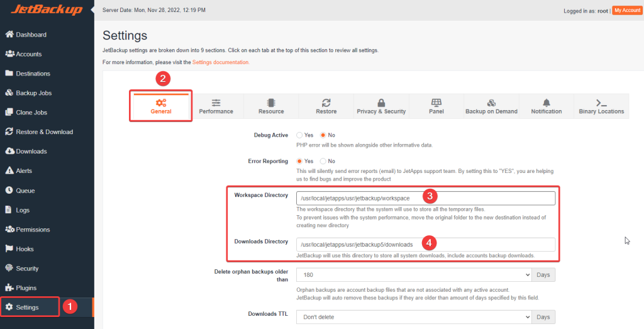Viewport: 644px width, 329px height.
Task: Switch to the Backup on Demand tab label
Action: (x=491, y=111)
